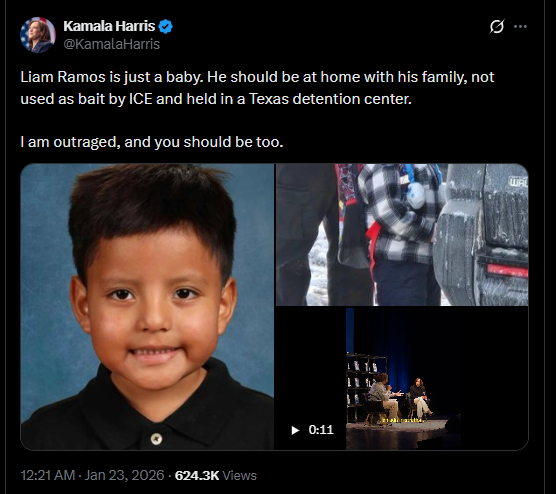Click the name Liam Ramos in the post
This screenshot has height=494, width=556.
click(63, 77)
